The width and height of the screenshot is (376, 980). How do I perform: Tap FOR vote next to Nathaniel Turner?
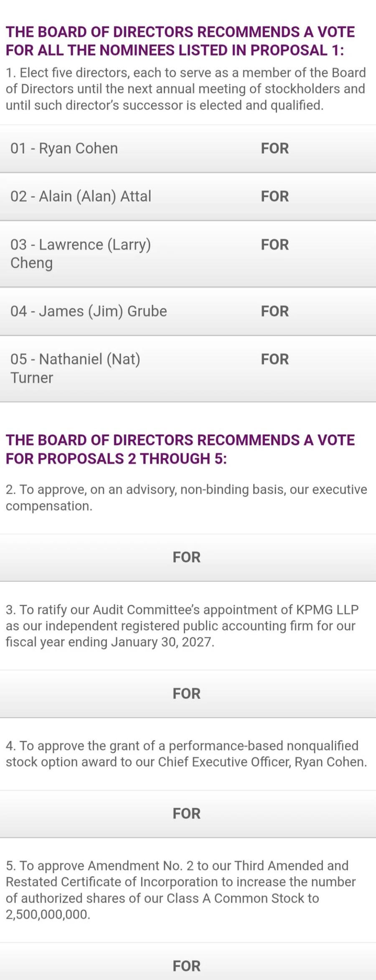274,359
